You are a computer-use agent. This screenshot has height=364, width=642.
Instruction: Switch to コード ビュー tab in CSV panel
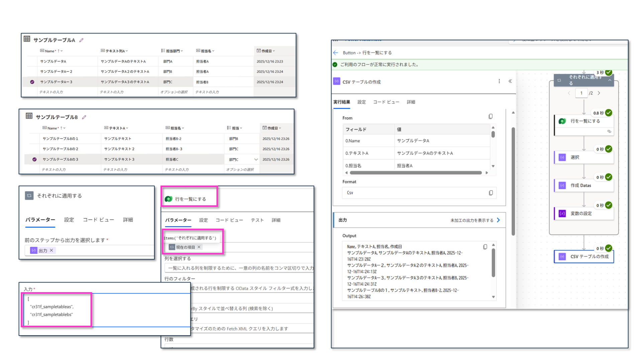[x=386, y=102]
